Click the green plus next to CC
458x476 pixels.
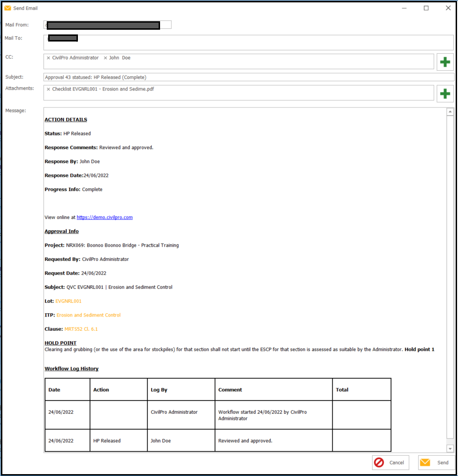(x=445, y=62)
